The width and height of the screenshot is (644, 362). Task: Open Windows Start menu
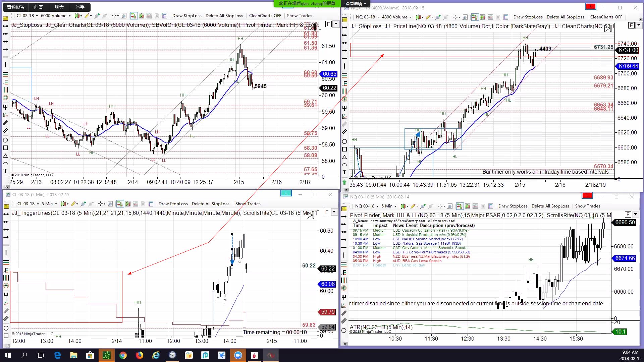[x=8, y=355]
